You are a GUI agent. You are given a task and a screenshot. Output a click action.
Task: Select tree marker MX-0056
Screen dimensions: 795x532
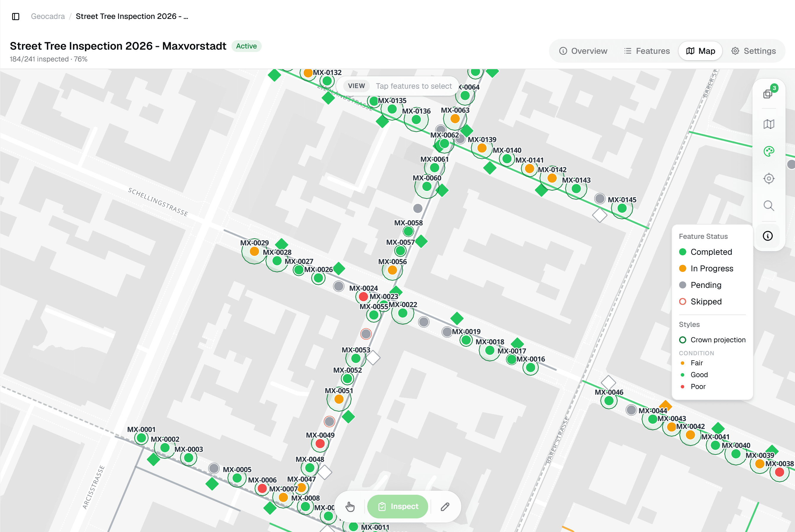pyautogui.click(x=392, y=270)
